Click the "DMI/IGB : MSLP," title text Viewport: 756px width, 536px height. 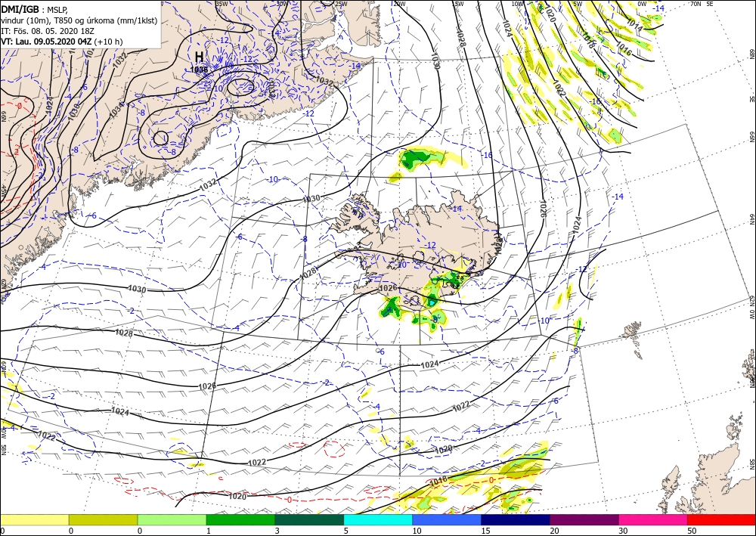tap(36, 10)
